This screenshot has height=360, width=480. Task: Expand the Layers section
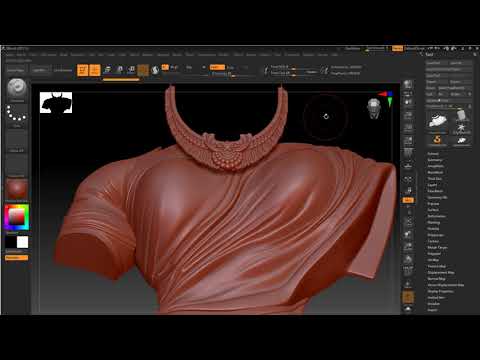tap(432, 185)
